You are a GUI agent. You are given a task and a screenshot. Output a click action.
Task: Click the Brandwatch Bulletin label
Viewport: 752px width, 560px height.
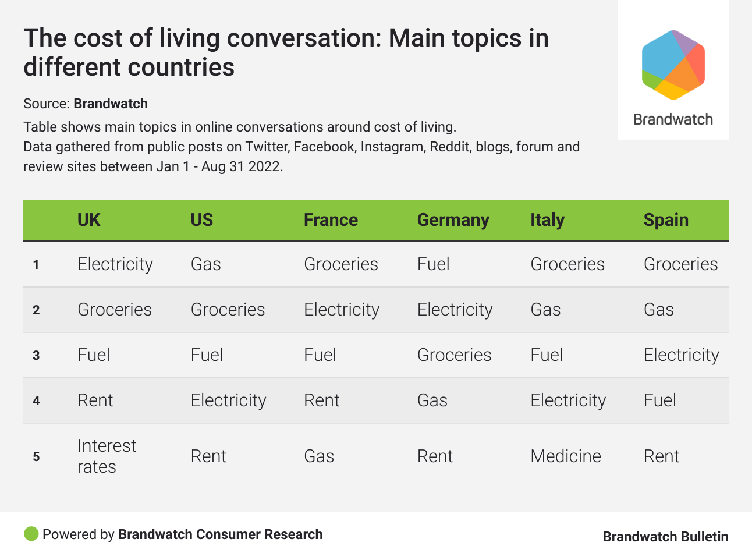pyautogui.click(x=665, y=537)
